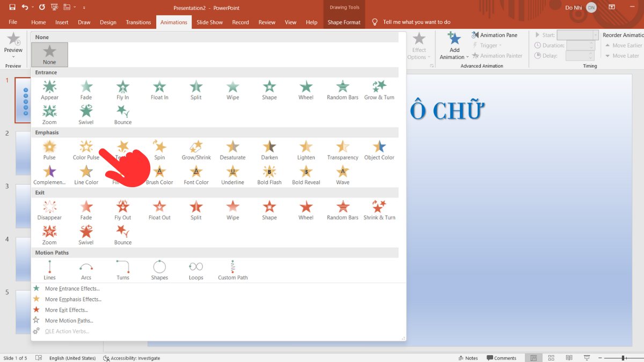Viewport: 644px width, 362px height.
Task: Choose the Fly In entrance effect
Action: pos(123,90)
